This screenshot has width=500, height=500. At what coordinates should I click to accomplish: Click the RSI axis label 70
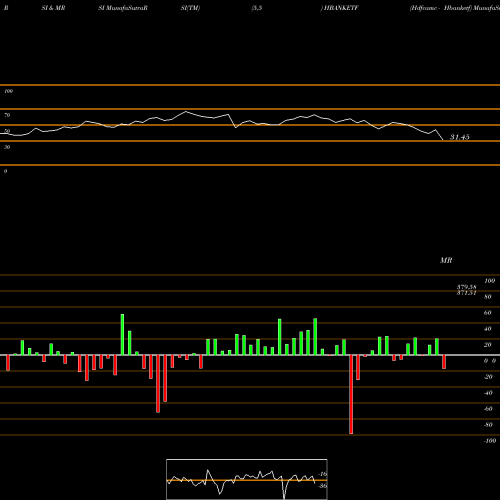pos(7,115)
